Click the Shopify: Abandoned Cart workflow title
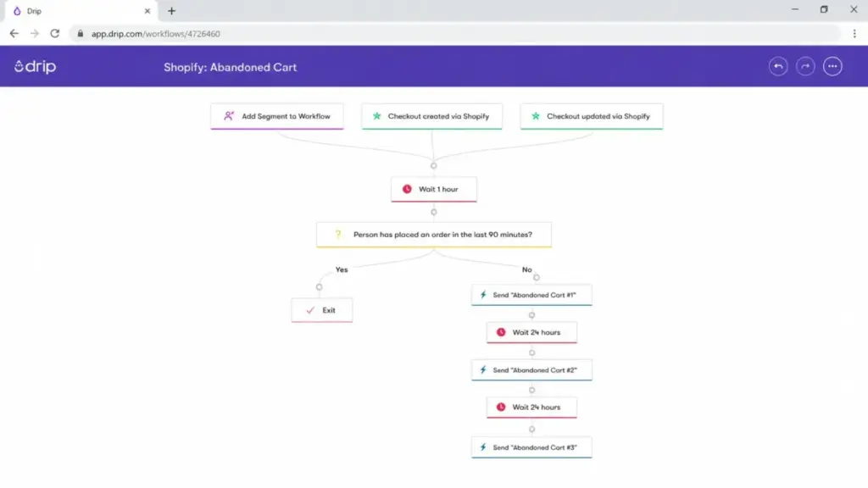The width and height of the screenshot is (868, 488). (231, 68)
